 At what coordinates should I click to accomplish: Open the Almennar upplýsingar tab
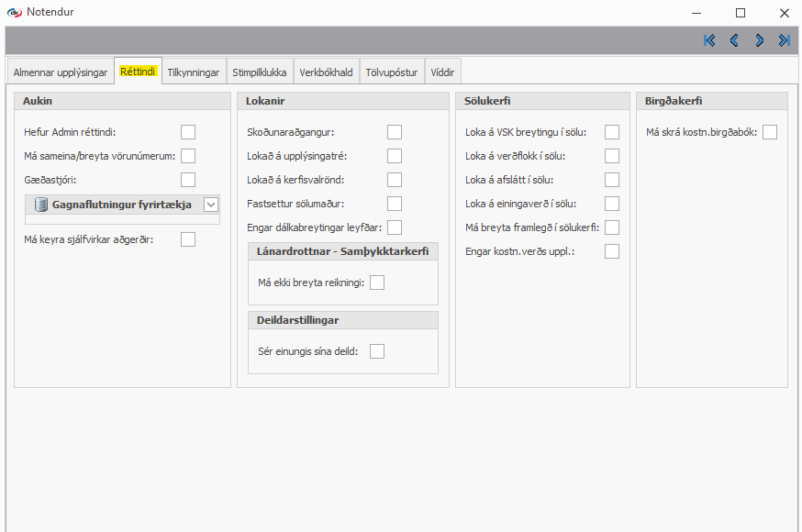click(x=61, y=72)
